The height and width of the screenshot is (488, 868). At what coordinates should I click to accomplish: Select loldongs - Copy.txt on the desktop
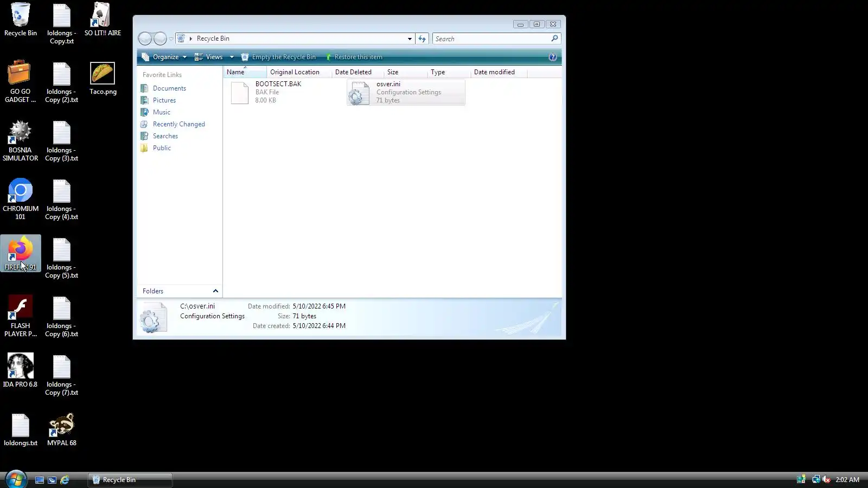[61, 23]
